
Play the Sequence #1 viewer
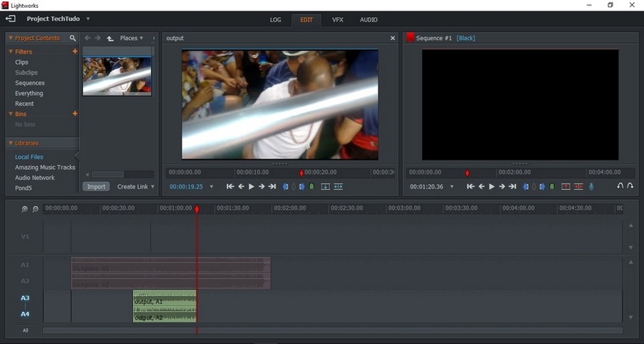click(x=492, y=187)
